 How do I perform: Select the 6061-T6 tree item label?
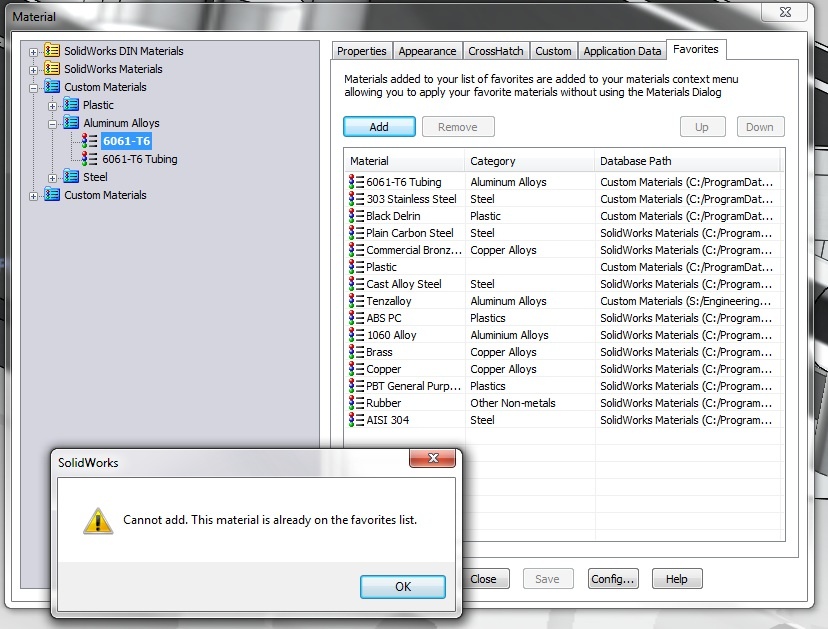[x=127, y=141]
